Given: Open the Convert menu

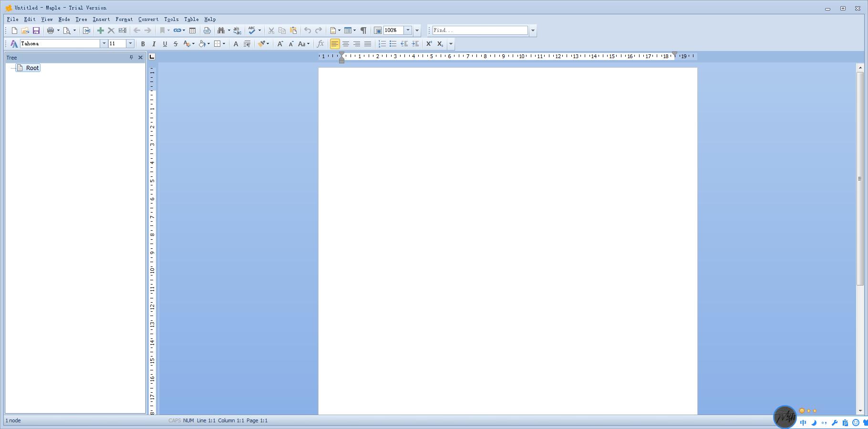Looking at the screenshot, I should coord(148,20).
